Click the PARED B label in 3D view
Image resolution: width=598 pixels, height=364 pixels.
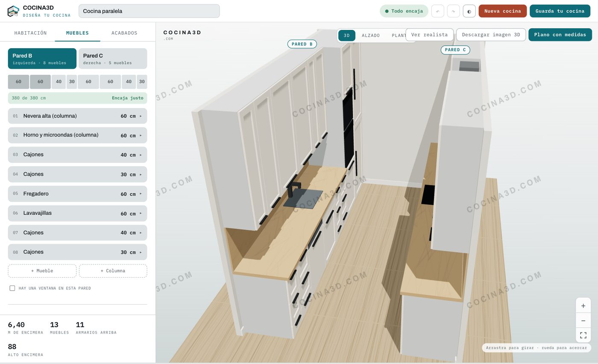coord(302,44)
